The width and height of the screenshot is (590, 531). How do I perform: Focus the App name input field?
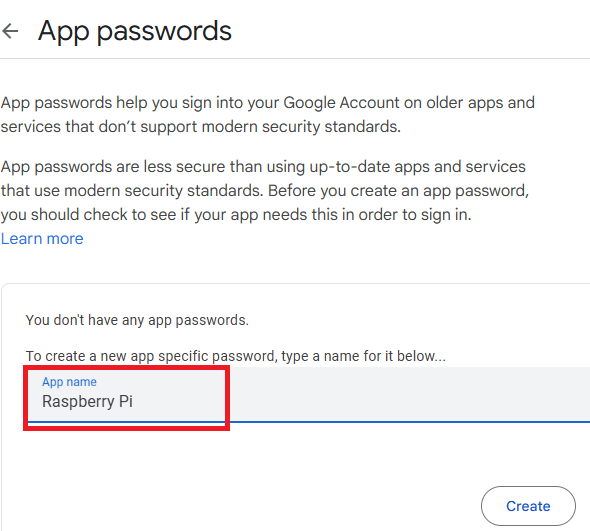click(x=309, y=395)
